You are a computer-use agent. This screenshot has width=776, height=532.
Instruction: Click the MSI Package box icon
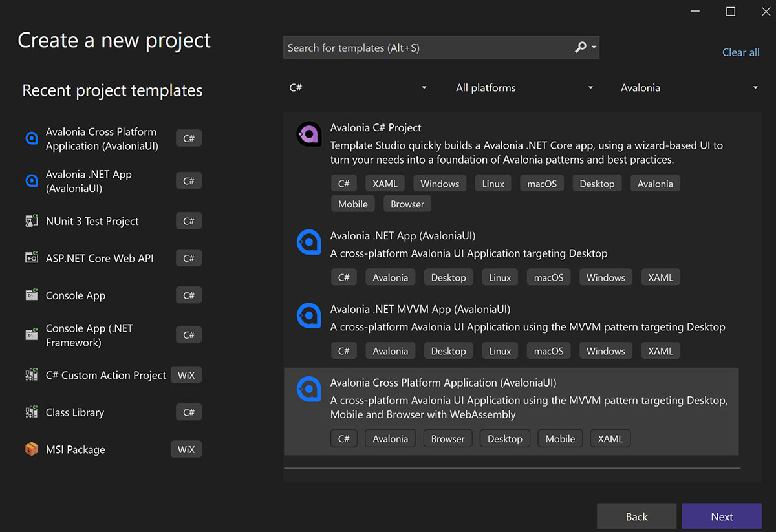point(32,449)
